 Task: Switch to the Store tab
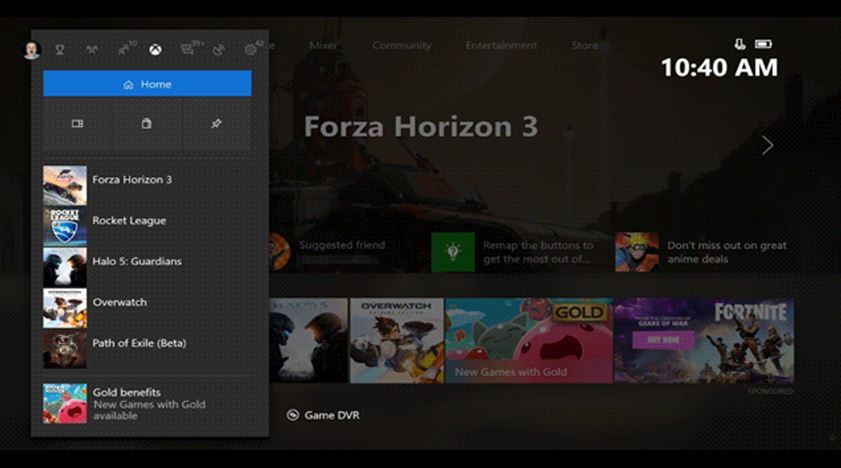click(585, 46)
